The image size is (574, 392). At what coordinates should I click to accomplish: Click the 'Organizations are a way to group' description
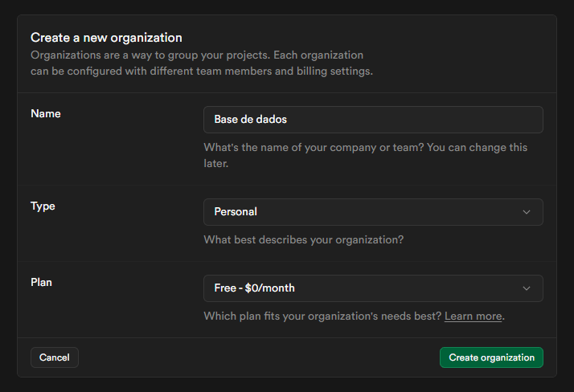click(202, 63)
